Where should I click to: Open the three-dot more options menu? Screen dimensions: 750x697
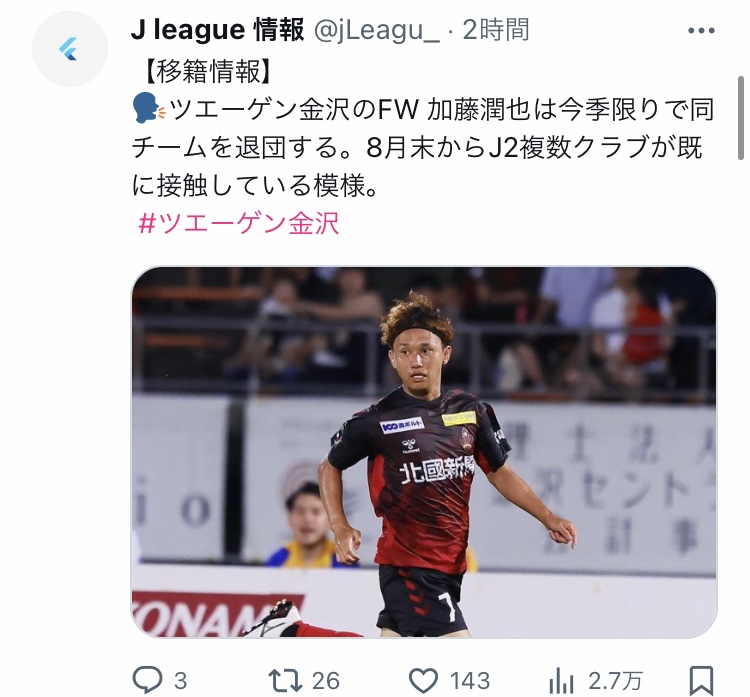701,31
